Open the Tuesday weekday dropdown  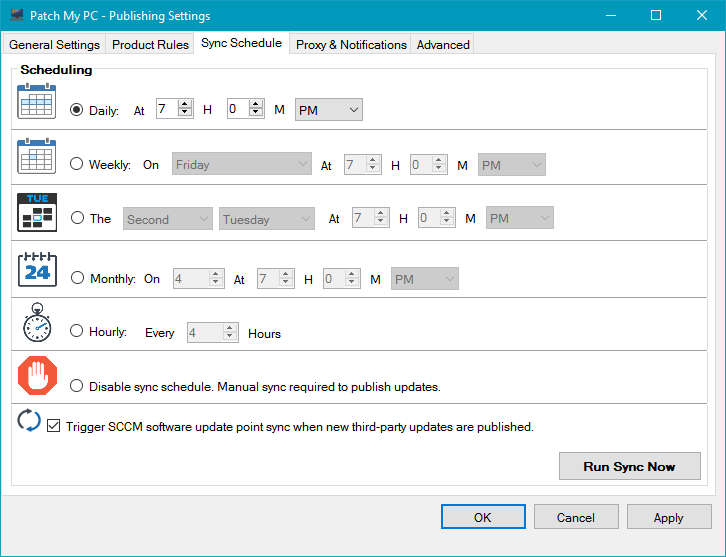pos(267,219)
